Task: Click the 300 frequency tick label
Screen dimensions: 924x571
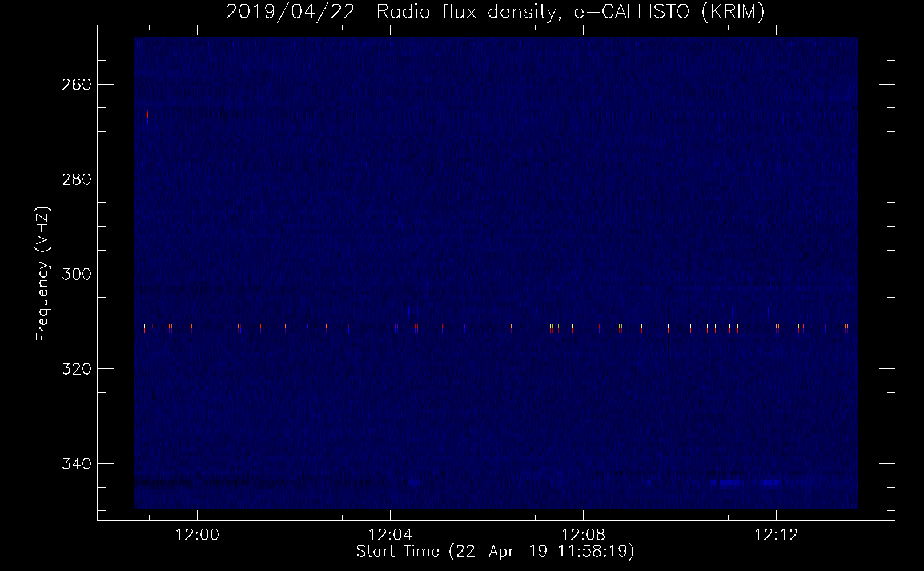Action: point(76,275)
